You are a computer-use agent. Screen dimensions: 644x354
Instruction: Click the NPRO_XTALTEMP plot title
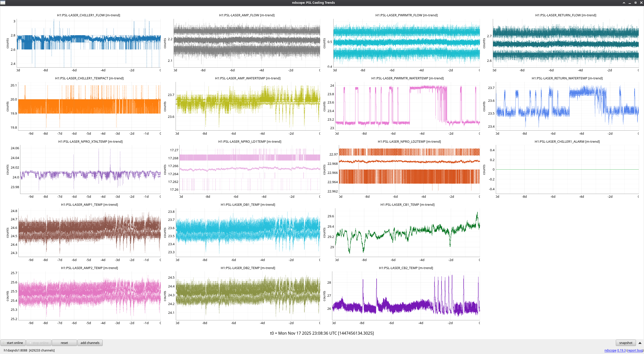click(x=90, y=141)
